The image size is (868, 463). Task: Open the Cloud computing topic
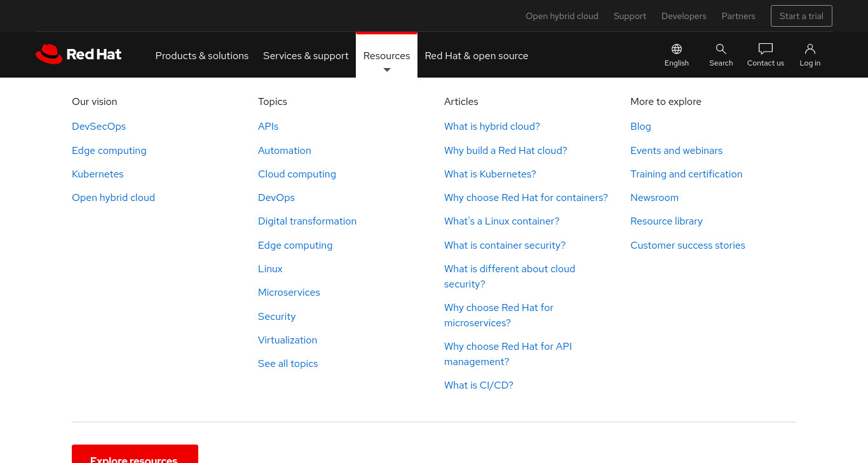[x=297, y=174]
